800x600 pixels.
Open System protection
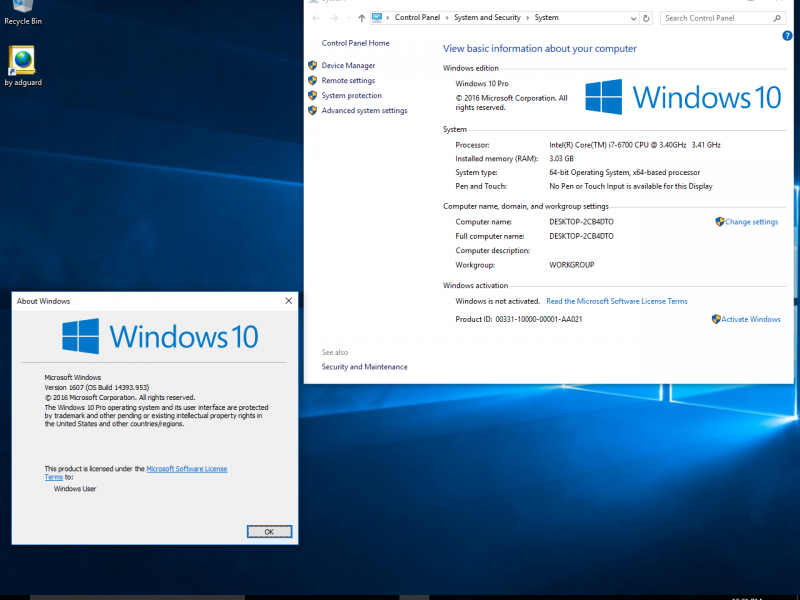(352, 95)
